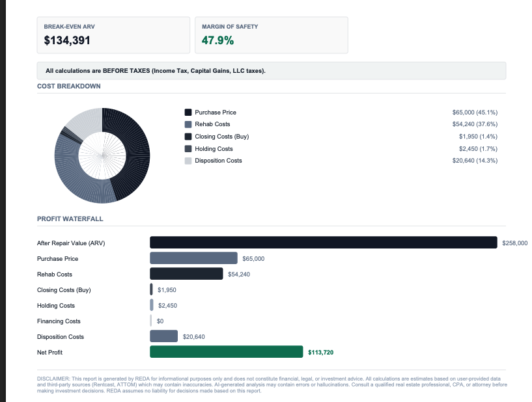Click the Disposition Costs bar in Profit Waterfall

pos(164,336)
